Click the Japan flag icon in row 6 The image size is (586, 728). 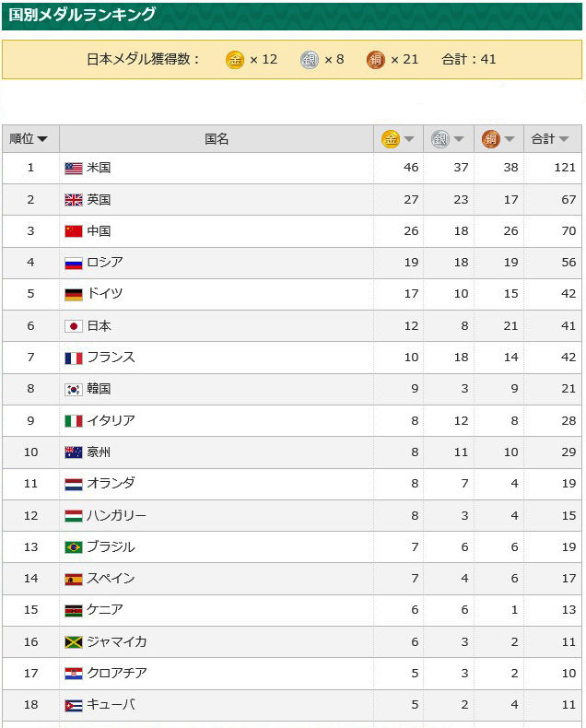[x=74, y=326]
